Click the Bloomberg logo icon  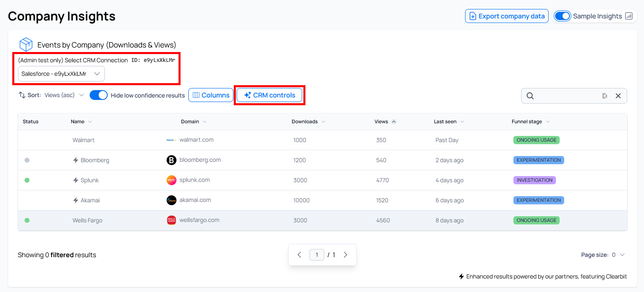[x=171, y=160]
